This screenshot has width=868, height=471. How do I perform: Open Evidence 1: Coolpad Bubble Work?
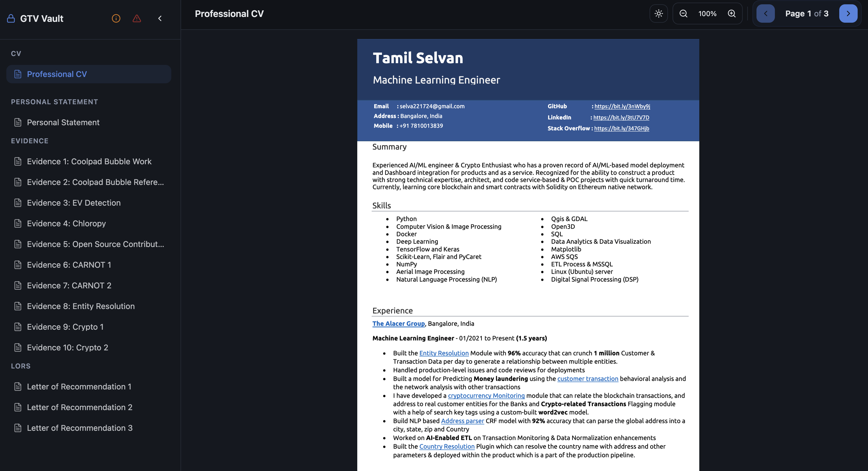coord(89,161)
